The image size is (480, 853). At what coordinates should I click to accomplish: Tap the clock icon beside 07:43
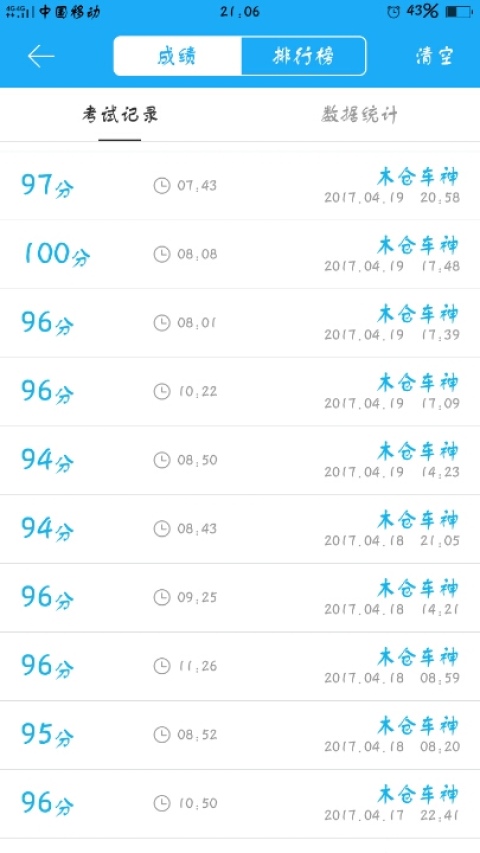tap(162, 186)
